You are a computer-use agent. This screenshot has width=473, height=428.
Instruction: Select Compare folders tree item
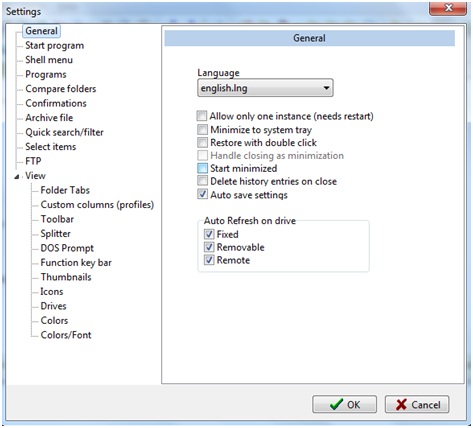61,89
